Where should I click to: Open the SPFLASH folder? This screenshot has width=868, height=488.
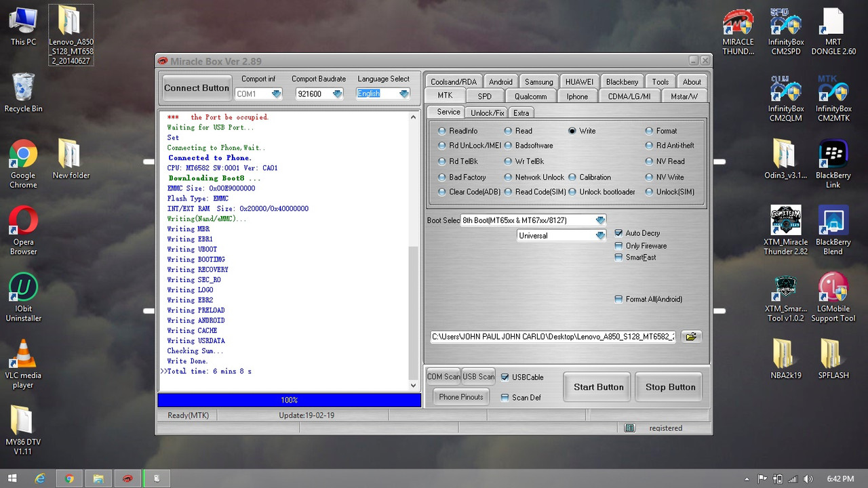point(833,359)
